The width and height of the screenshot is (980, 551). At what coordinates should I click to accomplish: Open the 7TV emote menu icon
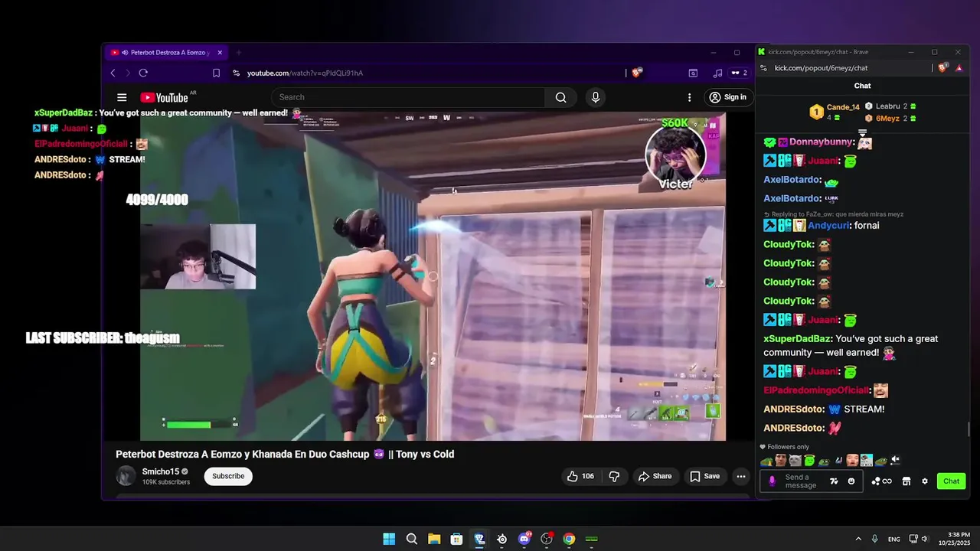click(x=835, y=481)
